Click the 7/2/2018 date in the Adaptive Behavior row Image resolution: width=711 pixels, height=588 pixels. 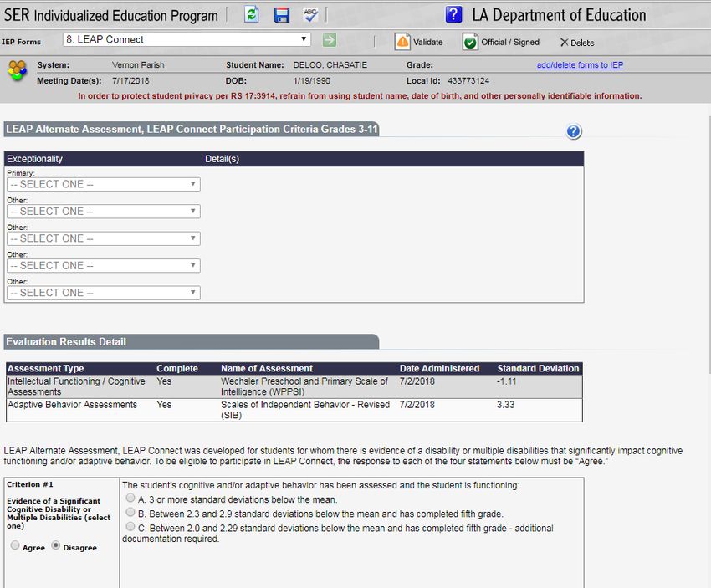pyautogui.click(x=417, y=405)
